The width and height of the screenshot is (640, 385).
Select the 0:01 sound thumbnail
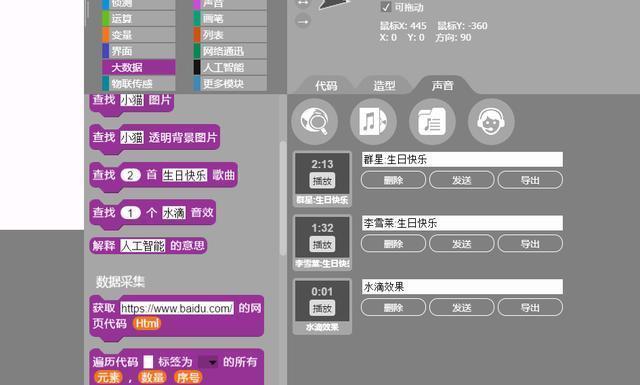(322, 306)
